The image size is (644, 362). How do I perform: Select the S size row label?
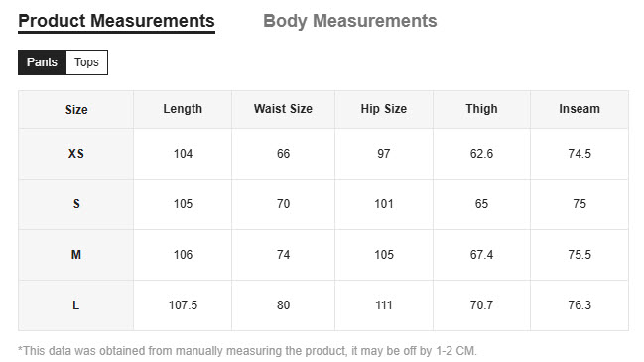[76, 204]
